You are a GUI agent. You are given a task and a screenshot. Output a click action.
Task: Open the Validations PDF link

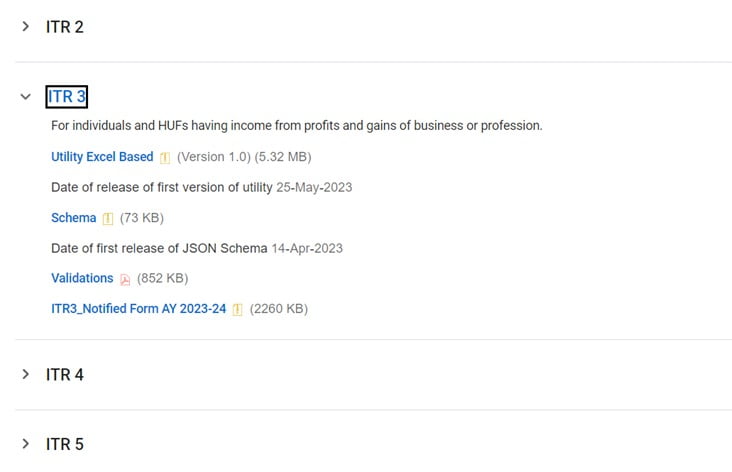[82, 278]
